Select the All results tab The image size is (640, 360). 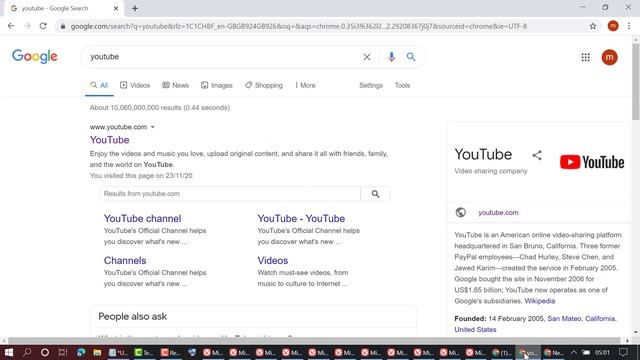(x=99, y=85)
